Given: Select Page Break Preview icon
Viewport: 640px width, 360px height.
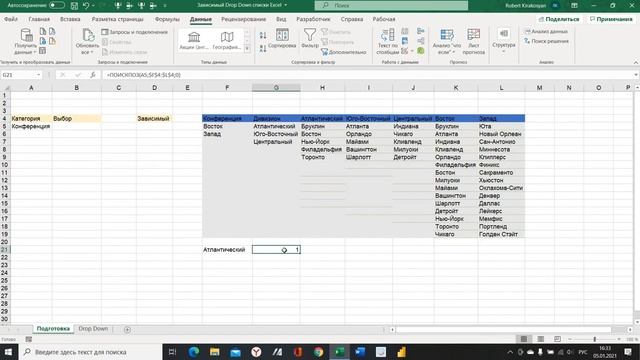Looking at the screenshot, I should (557, 339).
